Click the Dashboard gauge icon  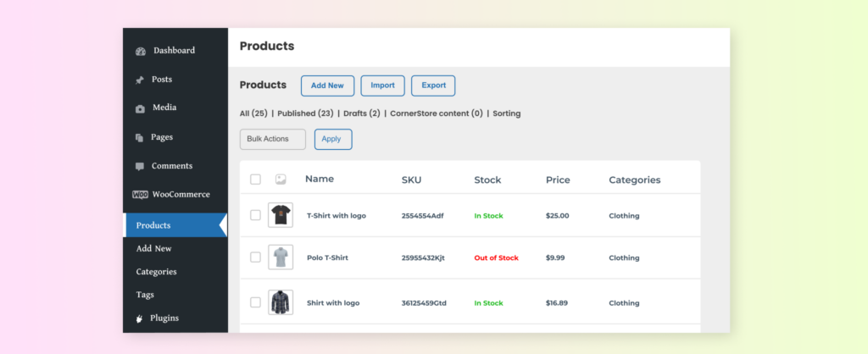coord(140,52)
